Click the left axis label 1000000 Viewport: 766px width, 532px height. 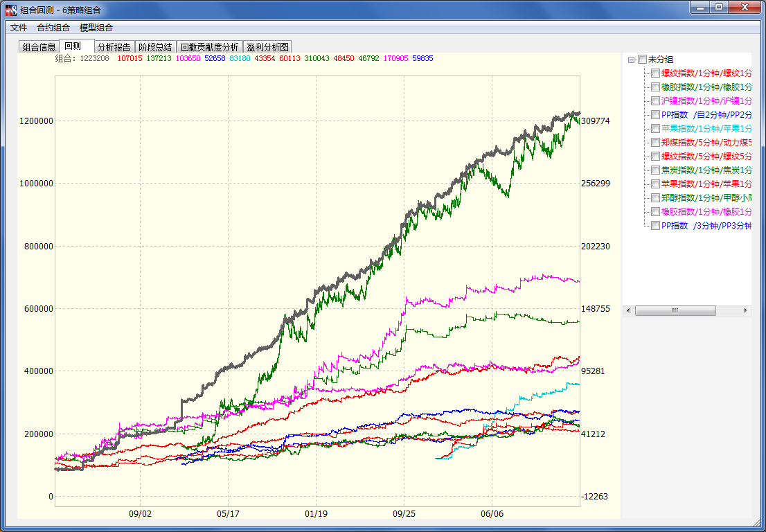click(x=36, y=184)
